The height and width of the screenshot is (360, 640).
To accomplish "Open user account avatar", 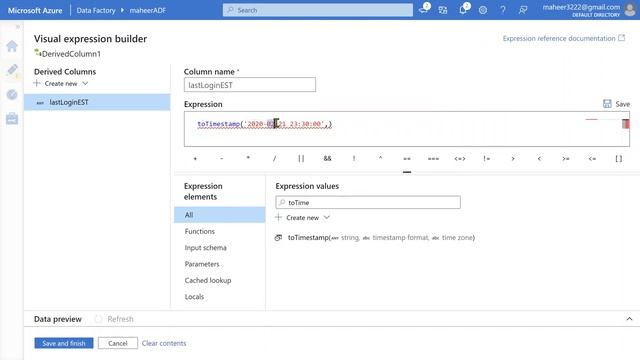I will tap(630, 10).
